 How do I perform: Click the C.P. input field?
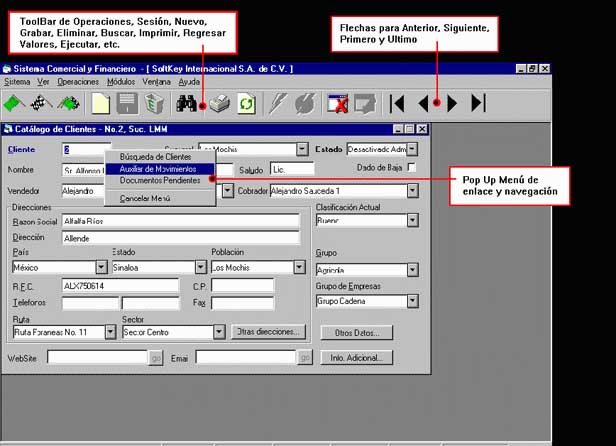(242, 286)
